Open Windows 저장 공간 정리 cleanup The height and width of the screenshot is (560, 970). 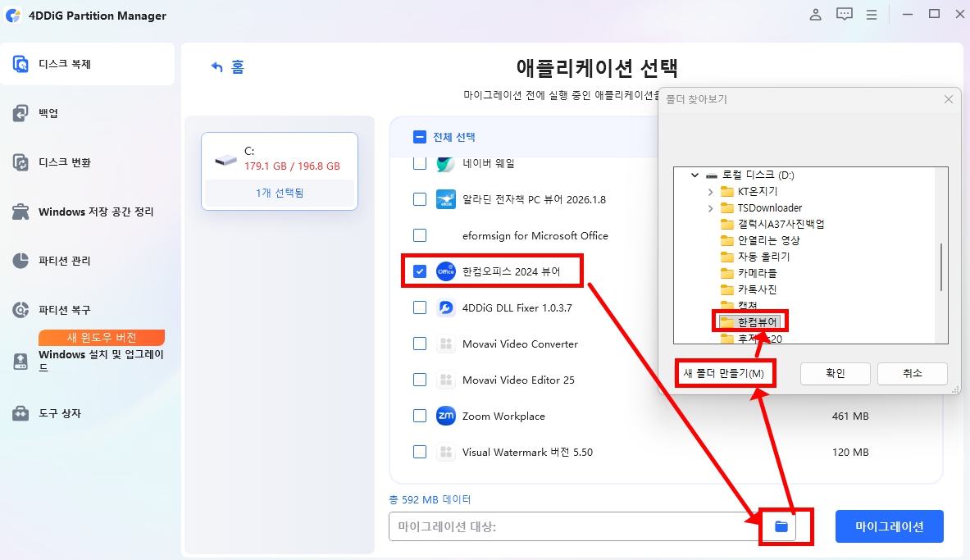[96, 212]
